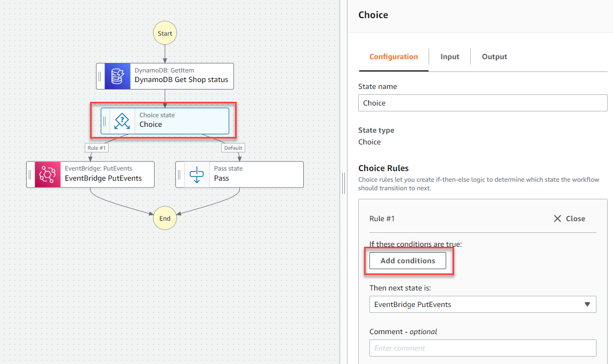Click the Add conditions button
The height and width of the screenshot is (364, 613).
408,261
